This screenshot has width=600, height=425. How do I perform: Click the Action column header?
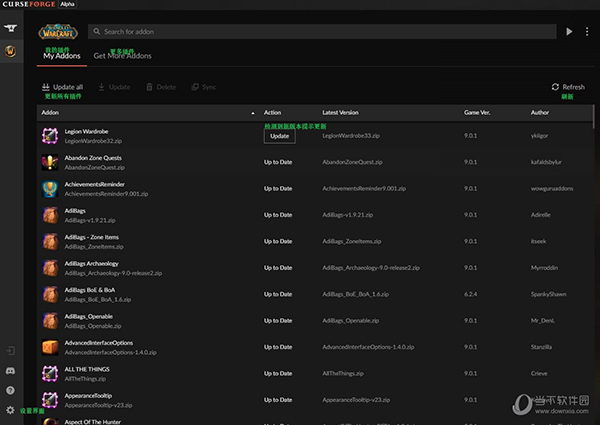[272, 112]
